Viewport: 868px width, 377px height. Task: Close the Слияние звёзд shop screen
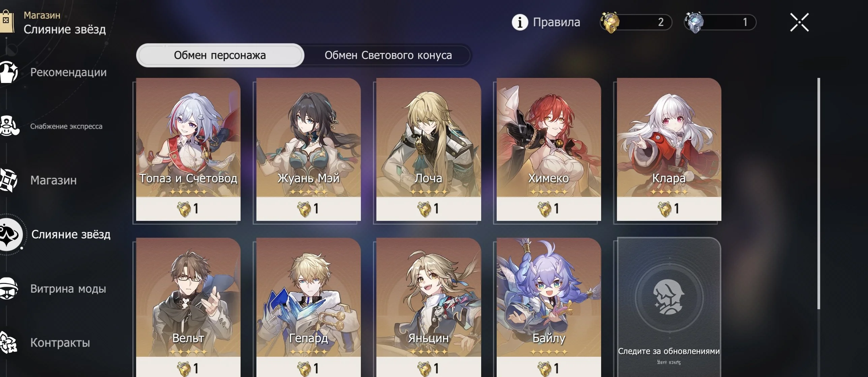point(800,23)
